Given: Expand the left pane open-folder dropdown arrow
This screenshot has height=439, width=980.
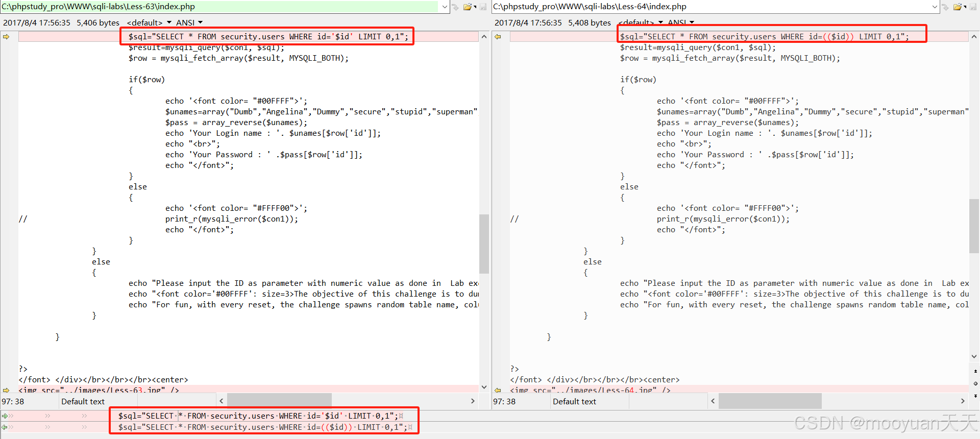Looking at the screenshot, I should pyautogui.click(x=475, y=7).
